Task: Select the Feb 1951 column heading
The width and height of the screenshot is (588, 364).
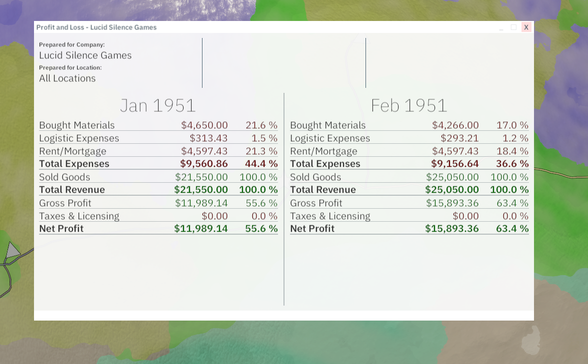Action: (x=408, y=105)
